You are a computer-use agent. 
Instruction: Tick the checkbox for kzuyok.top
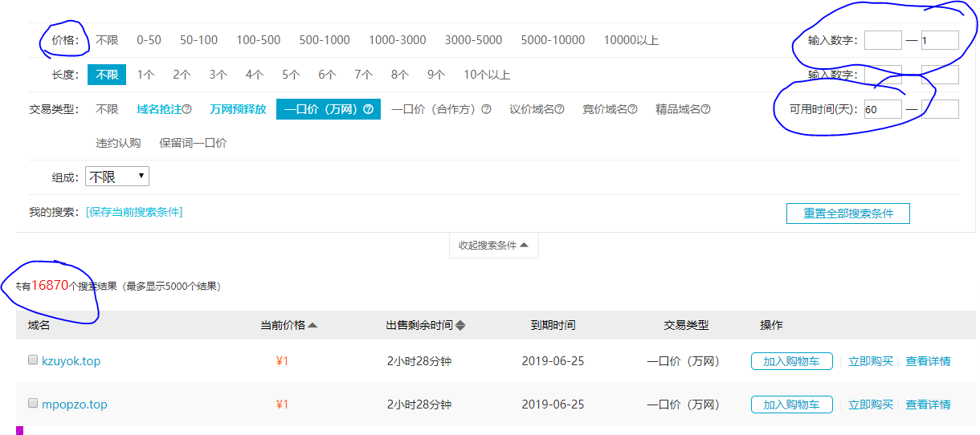coord(33,360)
